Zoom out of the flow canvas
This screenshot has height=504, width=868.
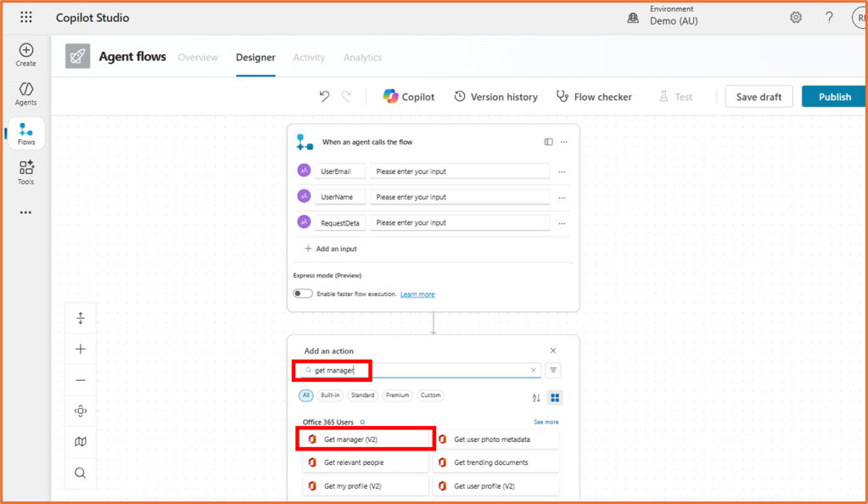click(80, 379)
